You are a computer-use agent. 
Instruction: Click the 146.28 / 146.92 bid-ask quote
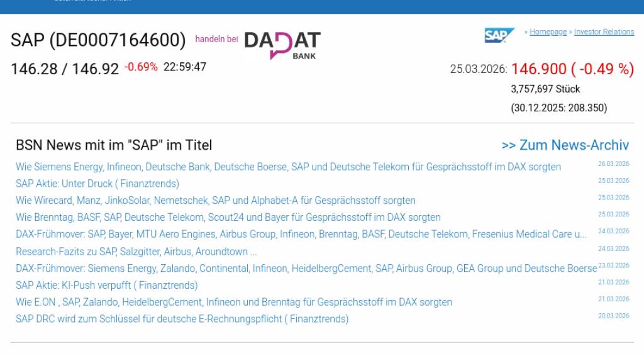click(65, 69)
